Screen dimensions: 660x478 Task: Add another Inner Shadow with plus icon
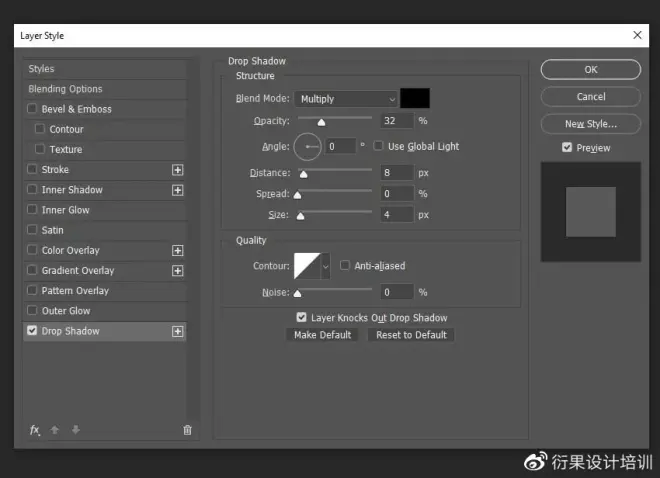point(178,190)
